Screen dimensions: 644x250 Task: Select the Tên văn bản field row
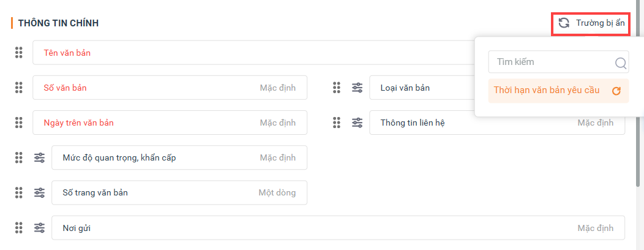pyautogui.click(x=245, y=53)
